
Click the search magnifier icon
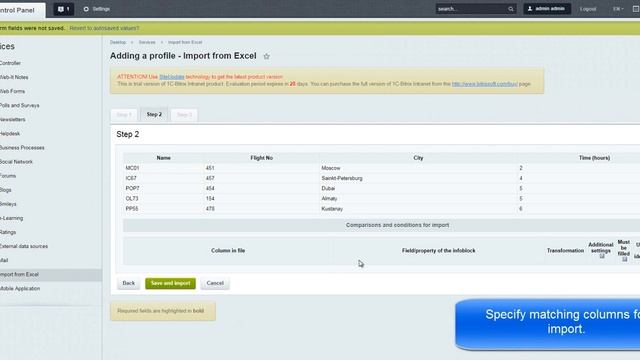(x=511, y=9)
